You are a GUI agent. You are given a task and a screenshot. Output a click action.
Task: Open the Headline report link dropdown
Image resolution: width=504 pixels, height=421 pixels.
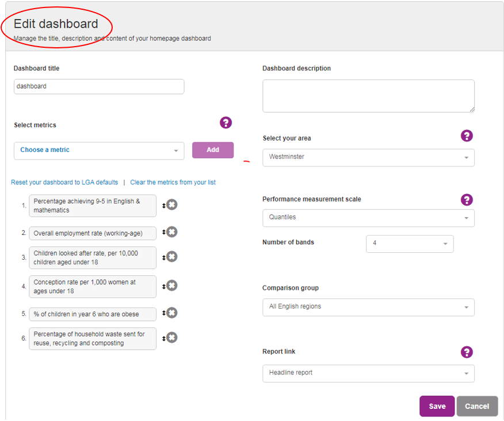pos(368,373)
